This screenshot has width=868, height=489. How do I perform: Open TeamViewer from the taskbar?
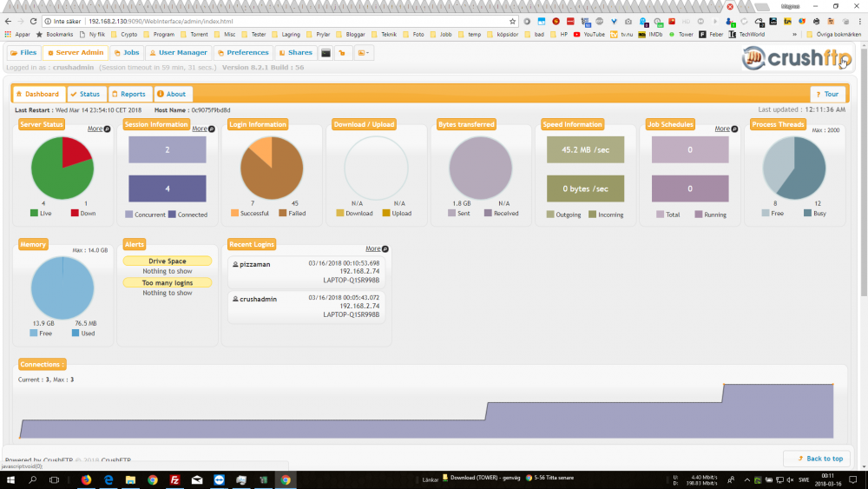point(220,479)
